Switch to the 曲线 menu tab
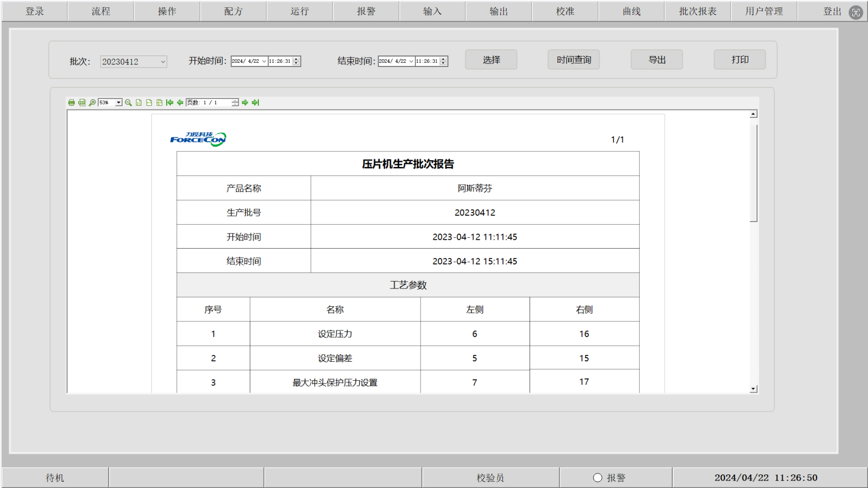868x488 pixels. click(631, 11)
